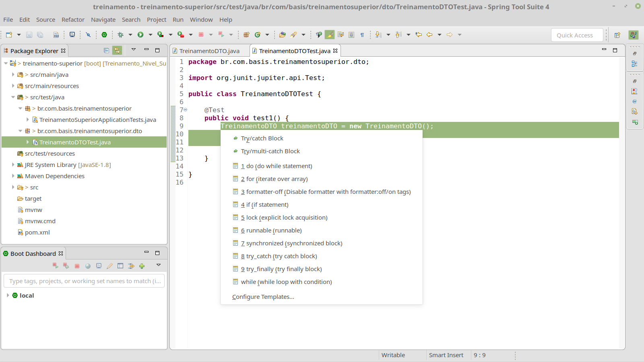Click the green Spring Boot Dashboard toolbar icon
The image size is (644, 362).
[104, 35]
